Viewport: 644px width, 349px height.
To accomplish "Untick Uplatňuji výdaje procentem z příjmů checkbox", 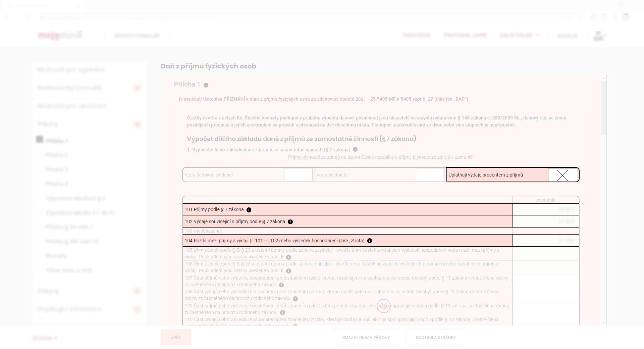I will 562,175.
